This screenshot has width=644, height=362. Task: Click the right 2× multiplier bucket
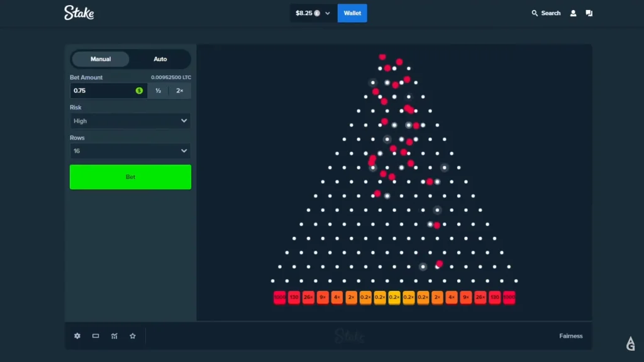point(438,297)
